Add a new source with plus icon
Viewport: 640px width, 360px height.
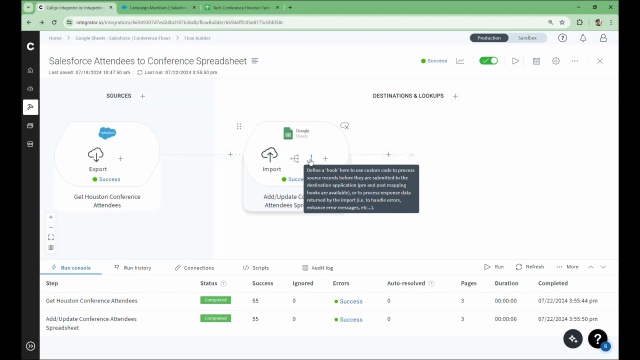pyautogui.click(x=142, y=96)
